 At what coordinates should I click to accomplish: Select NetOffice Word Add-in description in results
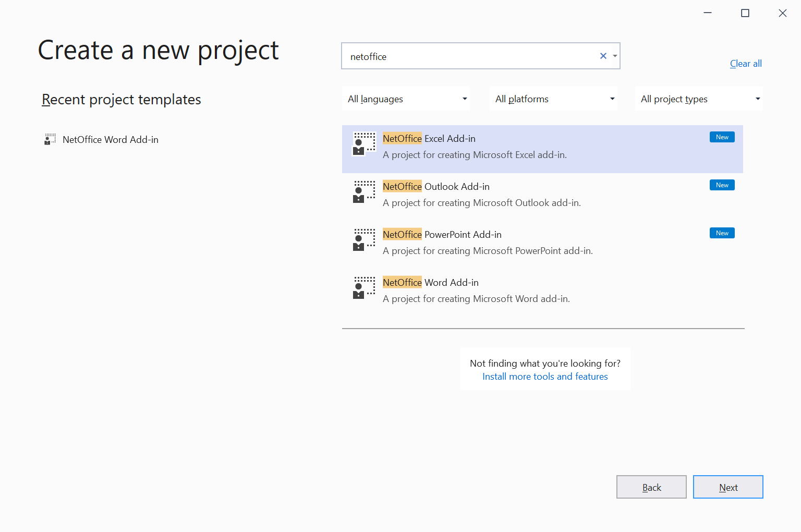(476, 299)
